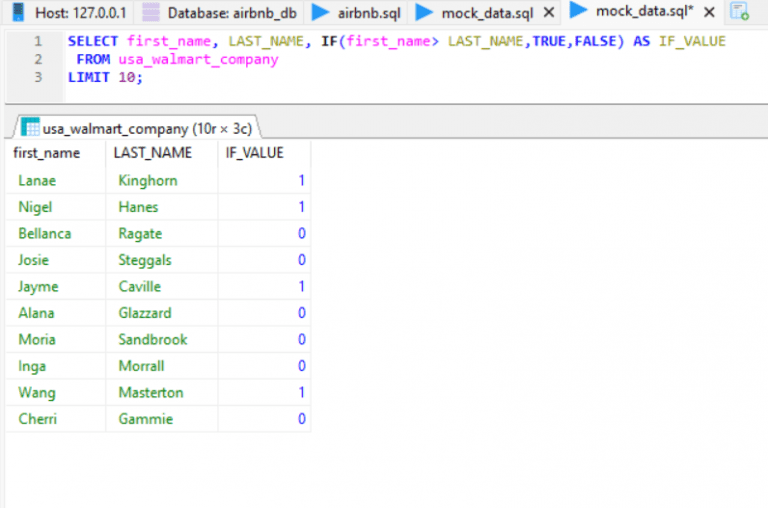The image size is (768, 508).
Task: Select the cell 'Cherri'
Action: coord(55,418)
